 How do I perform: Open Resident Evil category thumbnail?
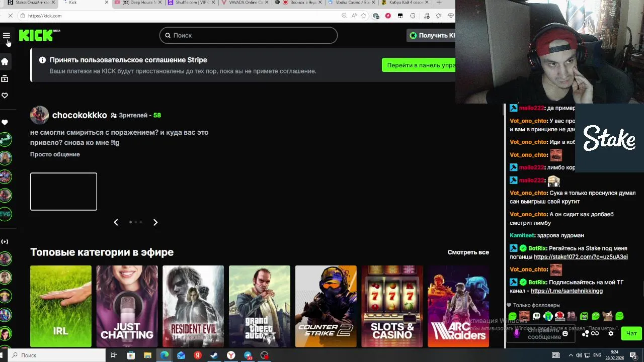(193, 306)
